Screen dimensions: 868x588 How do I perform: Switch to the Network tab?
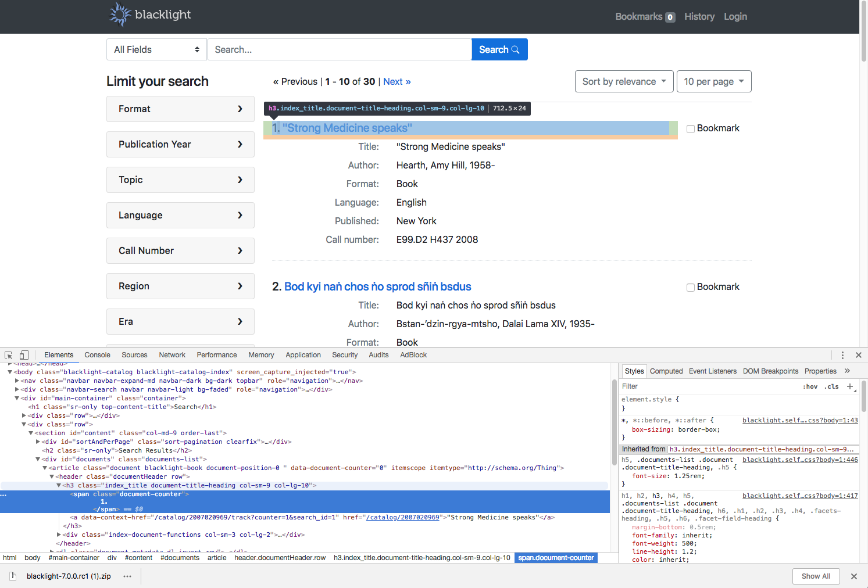click(172, 355)
